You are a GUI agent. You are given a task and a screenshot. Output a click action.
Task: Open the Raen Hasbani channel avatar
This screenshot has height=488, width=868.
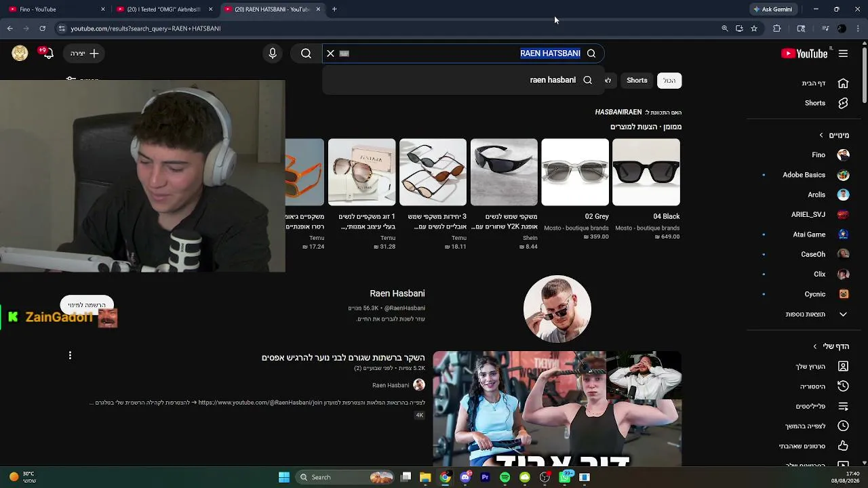click(x=557, y=309)
